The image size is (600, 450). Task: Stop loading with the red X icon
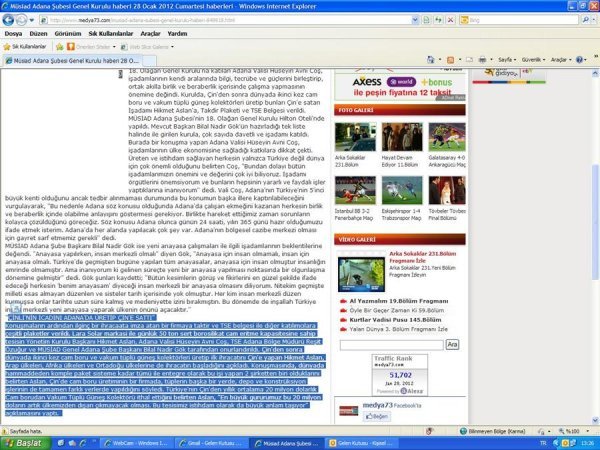pos(451,20)
